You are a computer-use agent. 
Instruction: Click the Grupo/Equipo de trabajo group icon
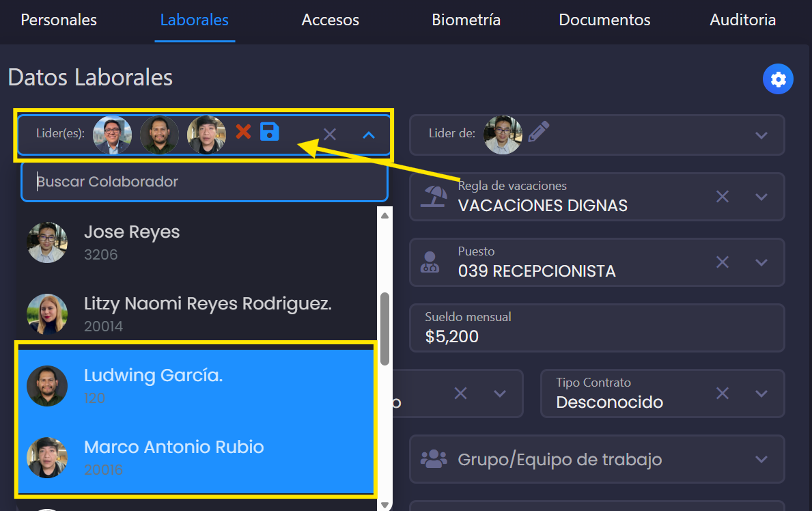434,459
